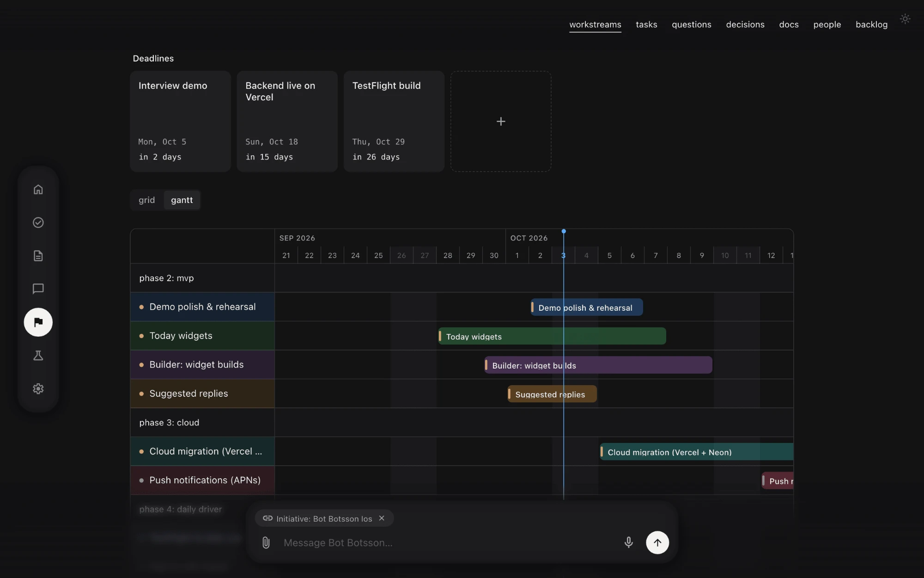924x578 pixels.
Task: Open the Interview demo deadline card
Action: coord(181,121)
